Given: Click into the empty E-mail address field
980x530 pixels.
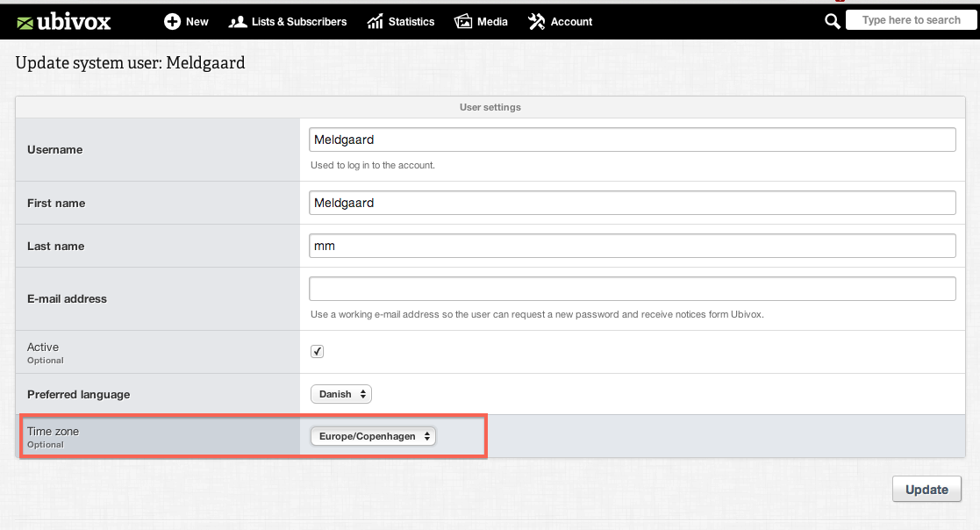Looking at the screenshot, I should pyautogui.click(x=632, y=289).
